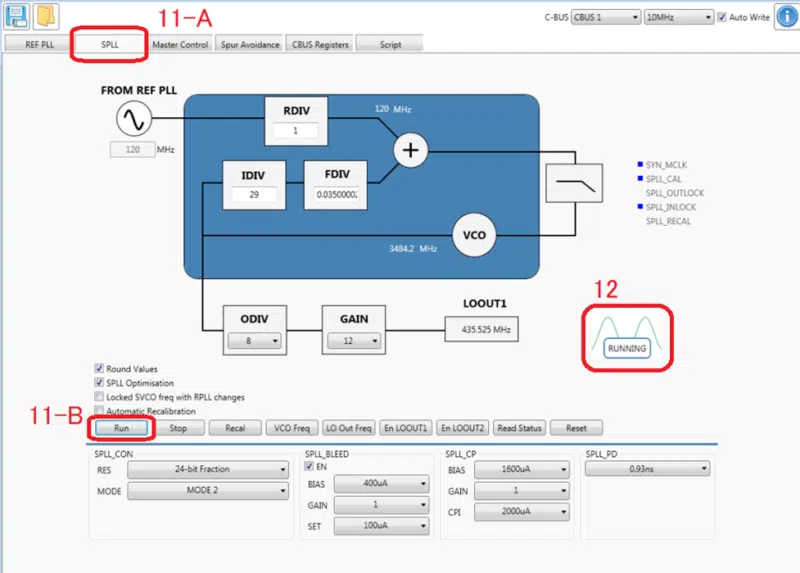Enable Automatic Recalibration checkbox
Screen dimensions: 800x573
coord(100,411)
